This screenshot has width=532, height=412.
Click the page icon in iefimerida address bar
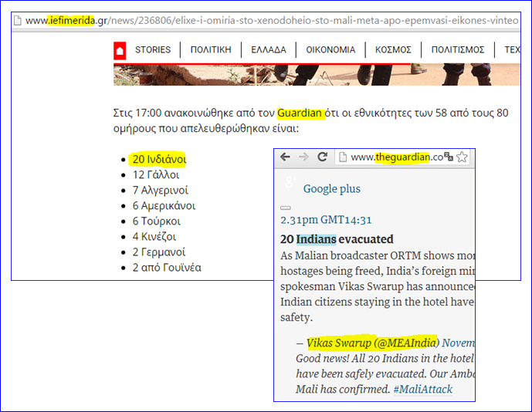click(17, 21)
